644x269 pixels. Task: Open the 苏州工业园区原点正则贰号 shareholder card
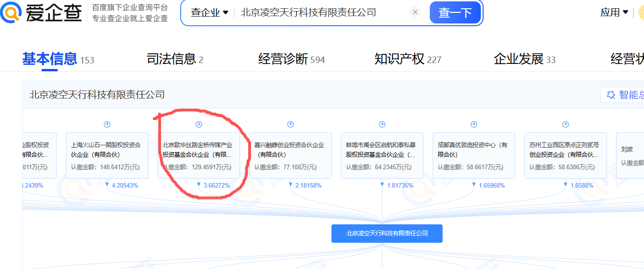pos(565,155)
